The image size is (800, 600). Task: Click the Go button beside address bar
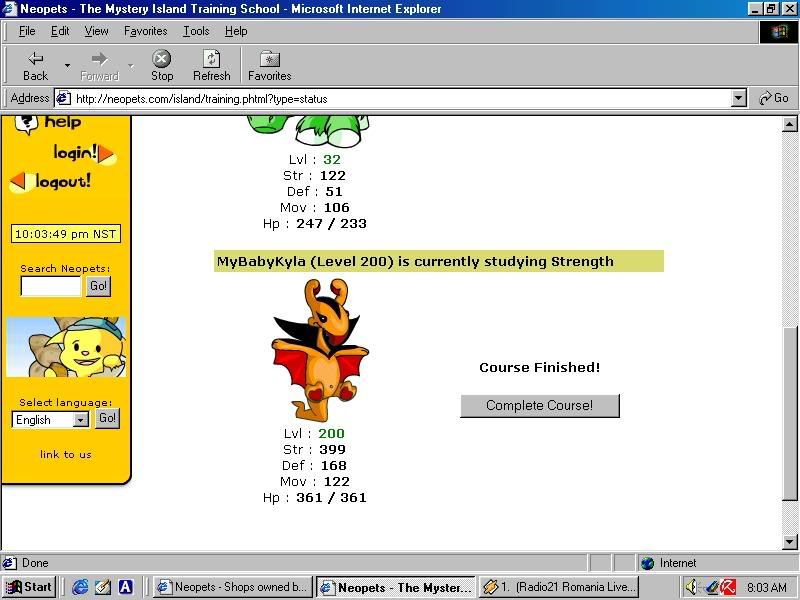point(774,98)
